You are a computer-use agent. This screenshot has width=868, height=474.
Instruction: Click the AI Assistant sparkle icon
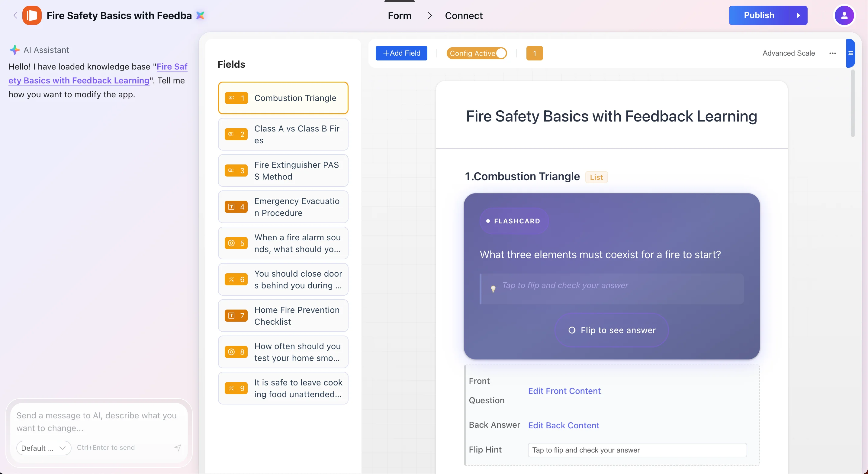coord(14,50)
